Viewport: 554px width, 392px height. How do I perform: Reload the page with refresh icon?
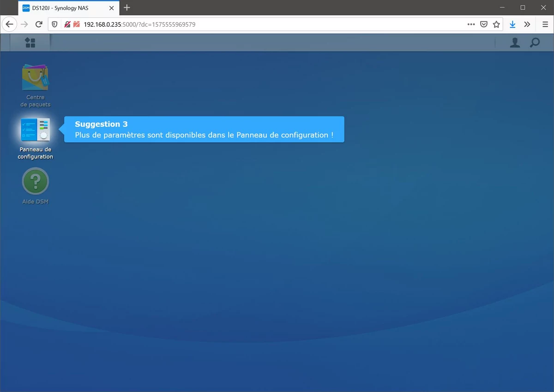(39, 24)
